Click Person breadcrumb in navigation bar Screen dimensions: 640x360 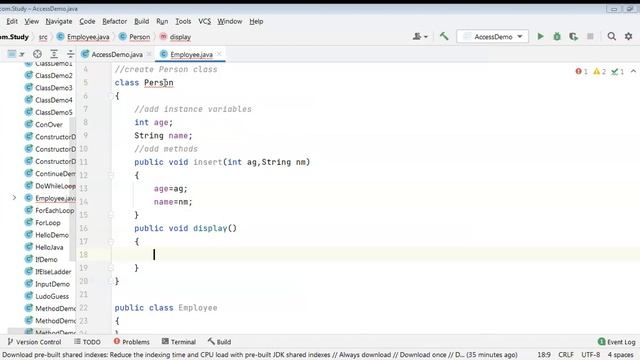tap(134, 37)
